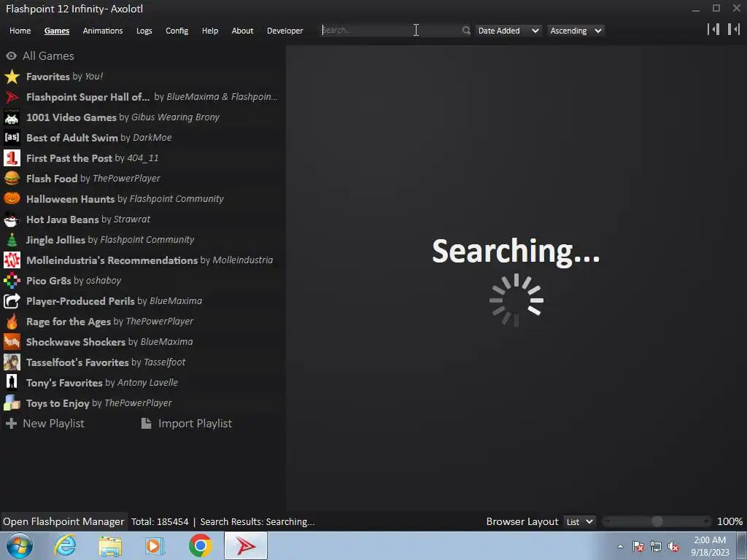Open the Config tab
Screen dimensions: 747x560
coord(177,31)
